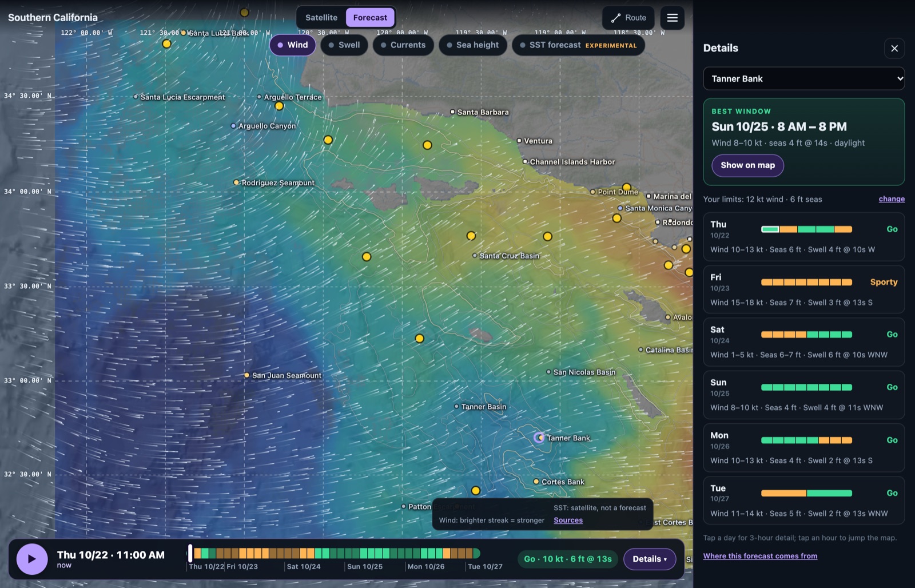Select the Tanner Basin marker
Image resolution: width=915 pixels, height=588 pixels.
[x=456, y=407]
